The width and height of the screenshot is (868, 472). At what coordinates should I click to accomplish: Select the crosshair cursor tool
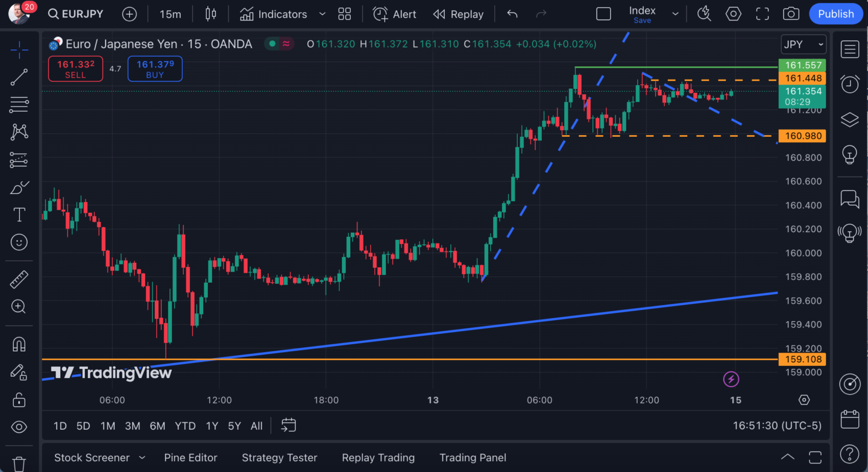[19, 51]
